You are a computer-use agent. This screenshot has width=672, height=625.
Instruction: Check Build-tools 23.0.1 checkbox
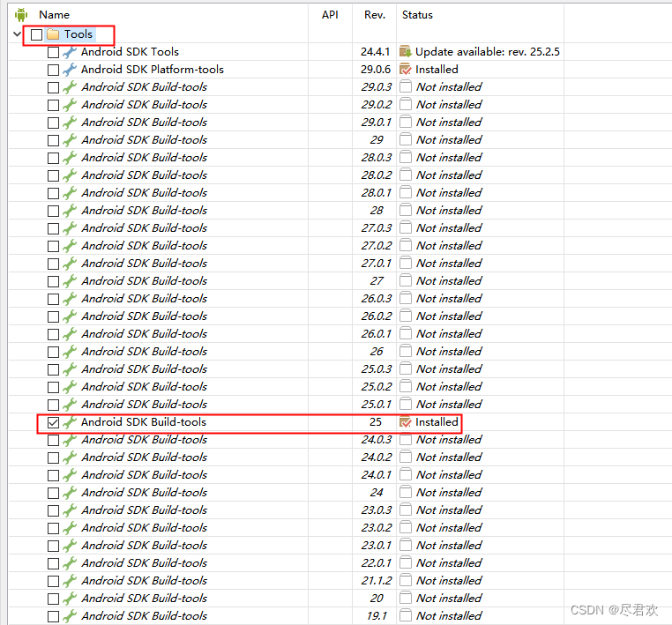53,546
